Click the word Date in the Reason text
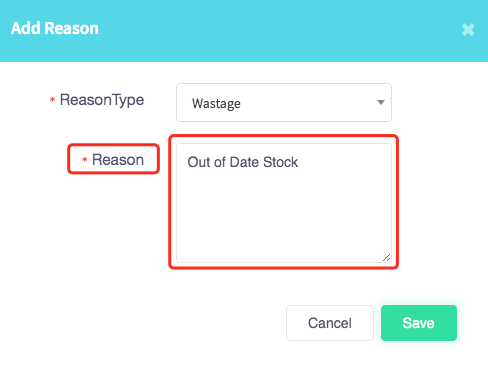Viewport: 488px width, 378px height. [244, 162]
